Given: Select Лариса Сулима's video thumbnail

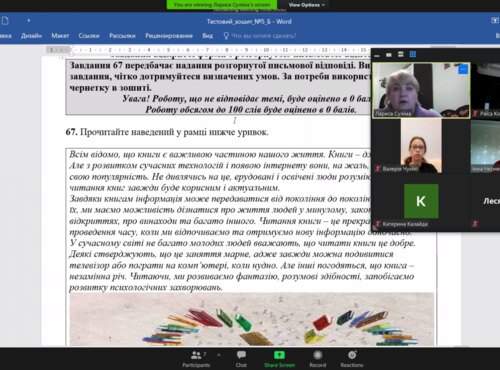Looking at the screenshot, I should [421, 90].
